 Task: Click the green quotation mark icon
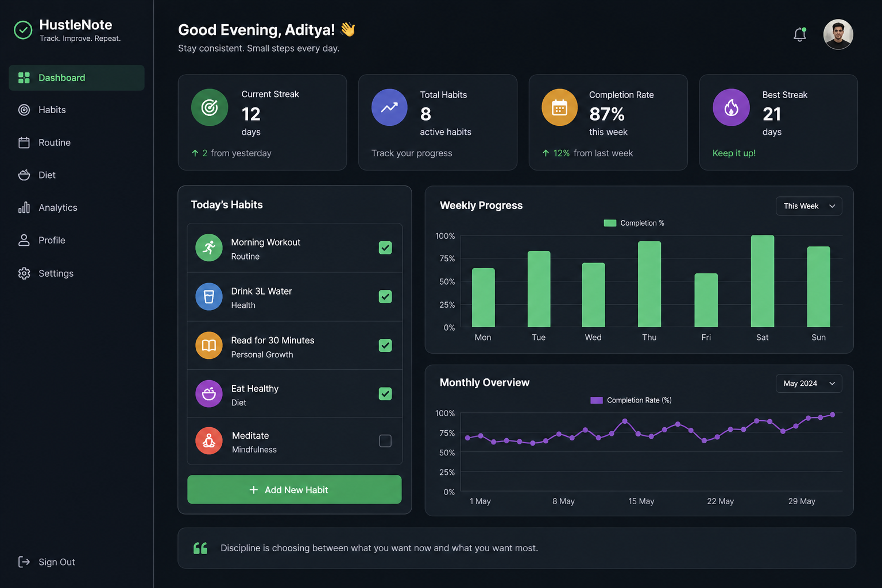point(200,548)
